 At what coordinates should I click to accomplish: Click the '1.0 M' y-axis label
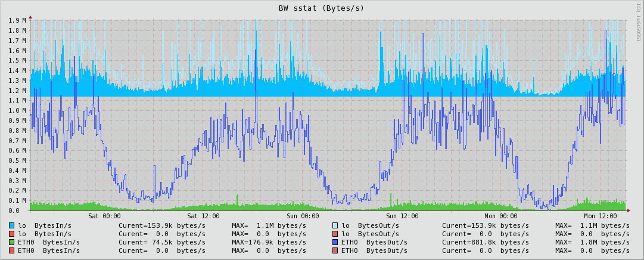pos(17,111)
